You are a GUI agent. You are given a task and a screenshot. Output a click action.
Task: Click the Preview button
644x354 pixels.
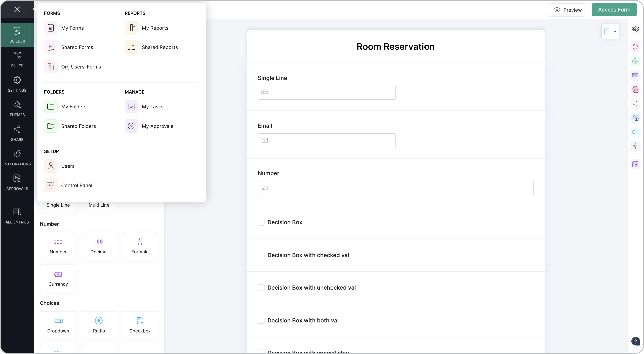pyautogui.click(x=567, y=10)
